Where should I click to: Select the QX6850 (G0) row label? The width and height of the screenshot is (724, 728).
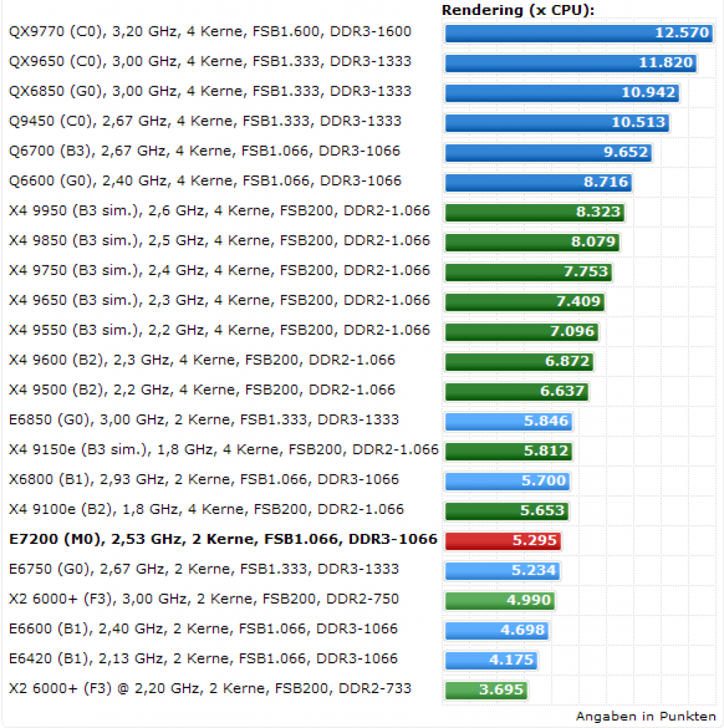click(x=210, y=92)
